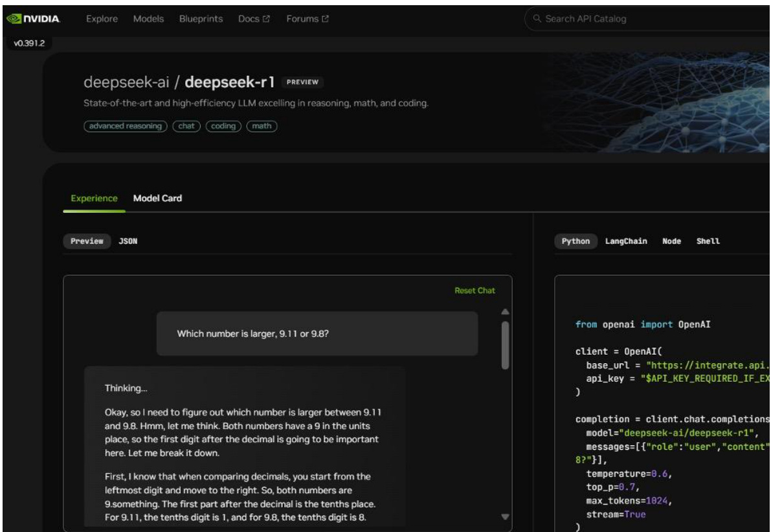Click the Forums external-link icon

coord(325,19)
